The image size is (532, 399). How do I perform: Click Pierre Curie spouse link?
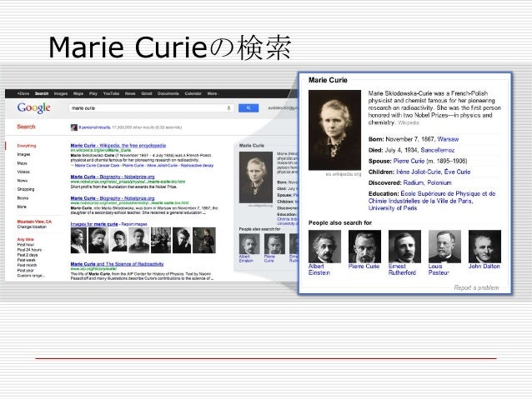tap(409, 161)
